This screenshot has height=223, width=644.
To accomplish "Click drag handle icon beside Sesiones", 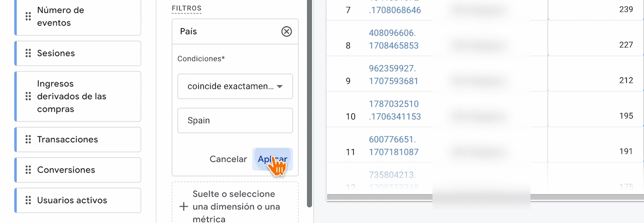I will 28,53.
